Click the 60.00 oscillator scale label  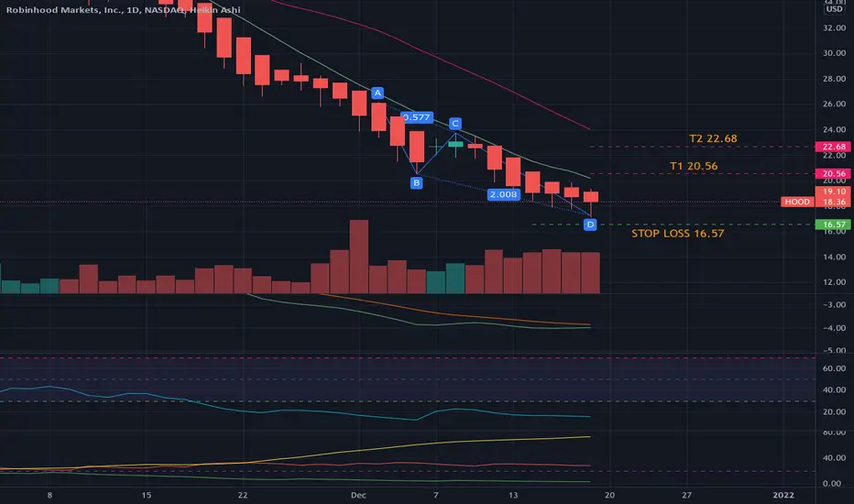point(834,368)
